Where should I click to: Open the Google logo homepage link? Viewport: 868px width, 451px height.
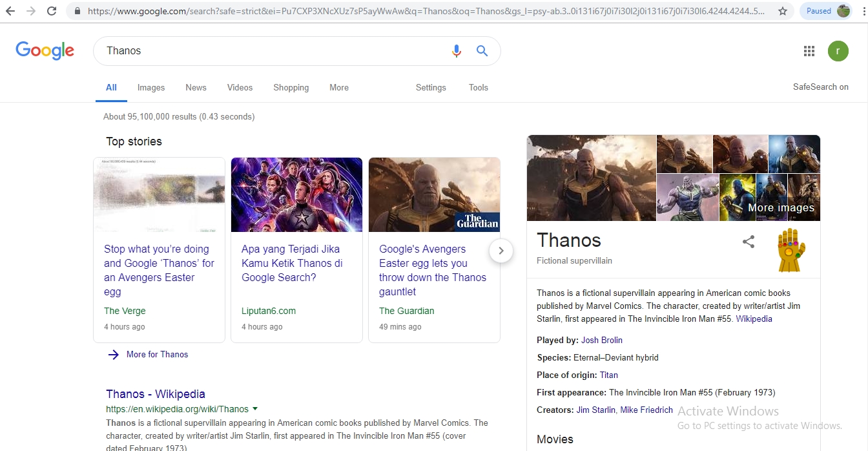click(x=45, y=50)
